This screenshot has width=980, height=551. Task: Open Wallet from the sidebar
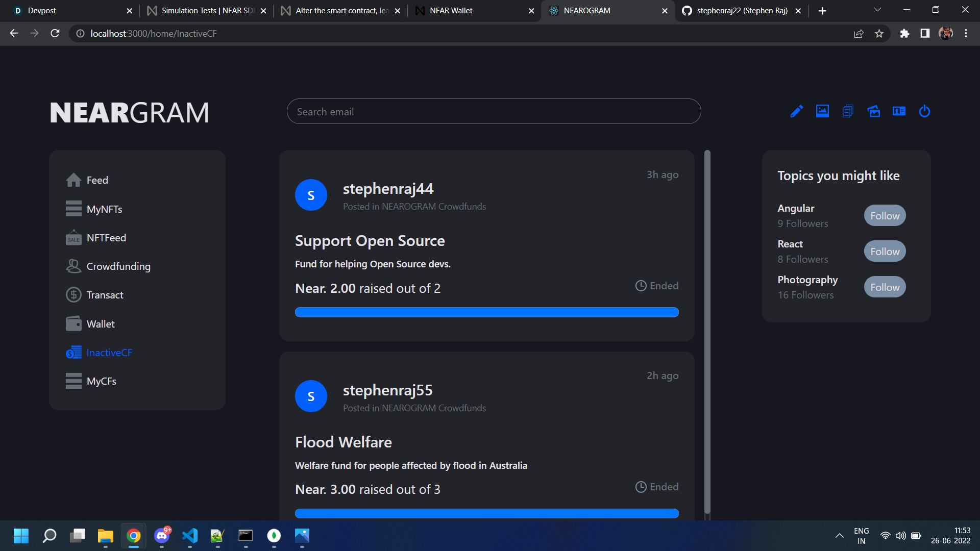click(x=100, y=324)
